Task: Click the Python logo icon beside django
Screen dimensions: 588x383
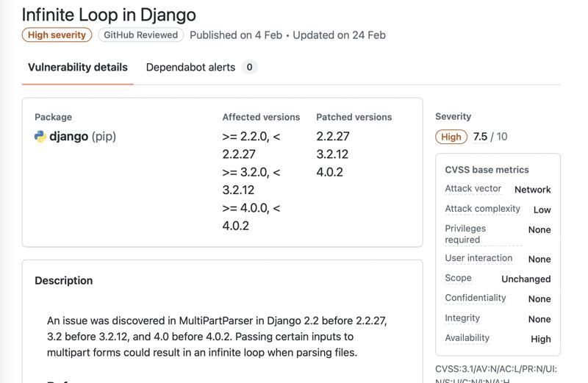Action: tap(40, 137)
